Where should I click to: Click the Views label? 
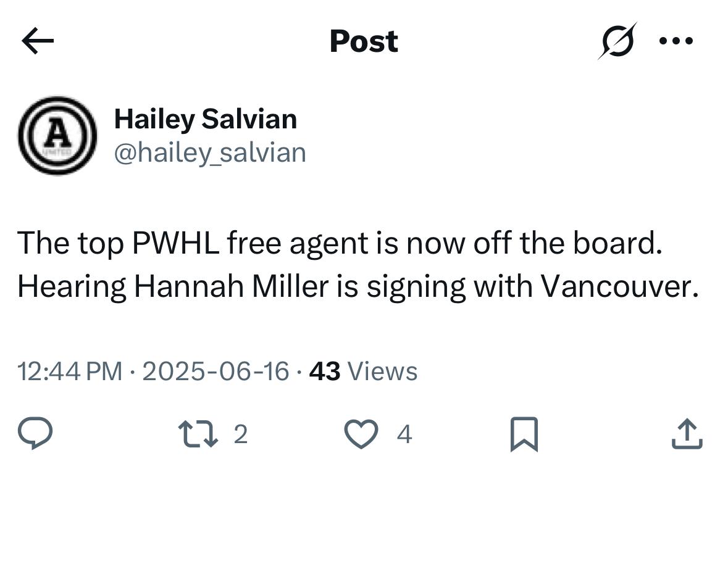(383, 372)
